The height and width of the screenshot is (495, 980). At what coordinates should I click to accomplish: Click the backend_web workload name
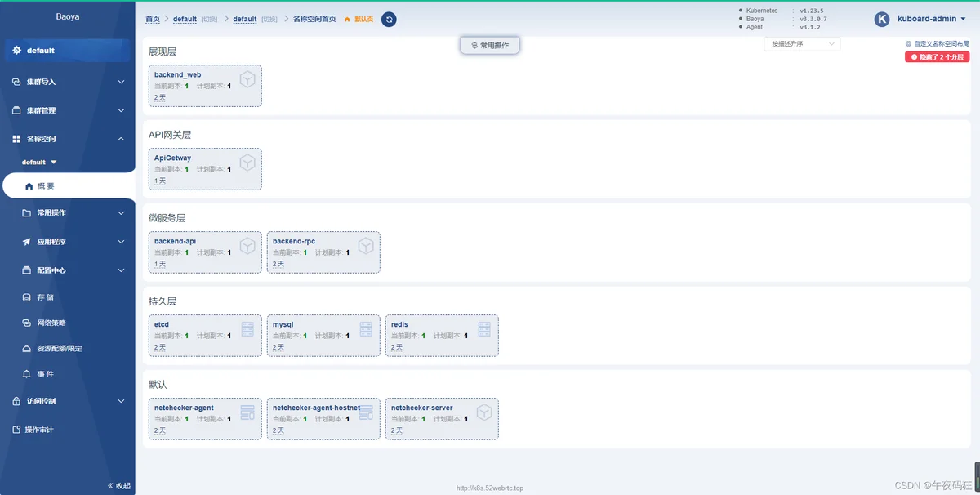pyautogui.click(x=177, y=74)
